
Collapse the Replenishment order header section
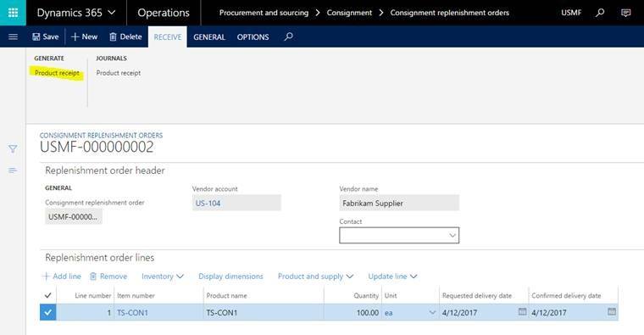point(105,170)
